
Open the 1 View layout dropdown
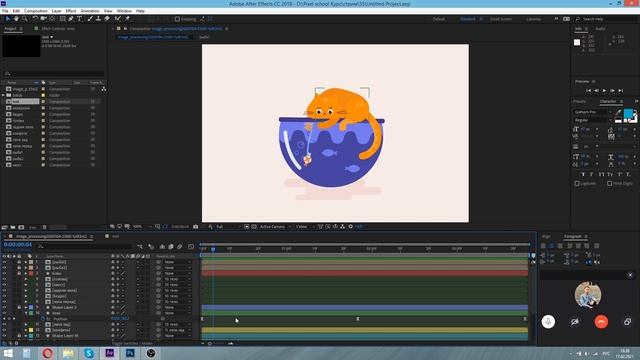click(x=305, y=227)
